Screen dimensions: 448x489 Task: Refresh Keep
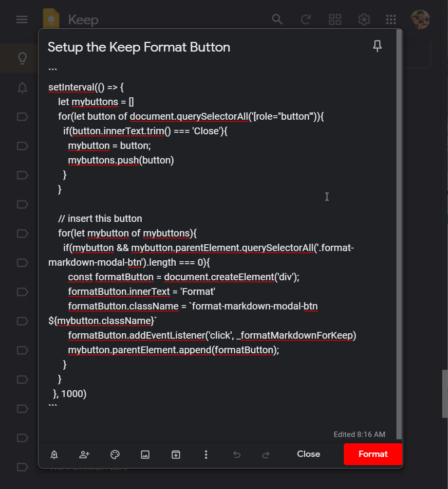[x=306, y=19]
